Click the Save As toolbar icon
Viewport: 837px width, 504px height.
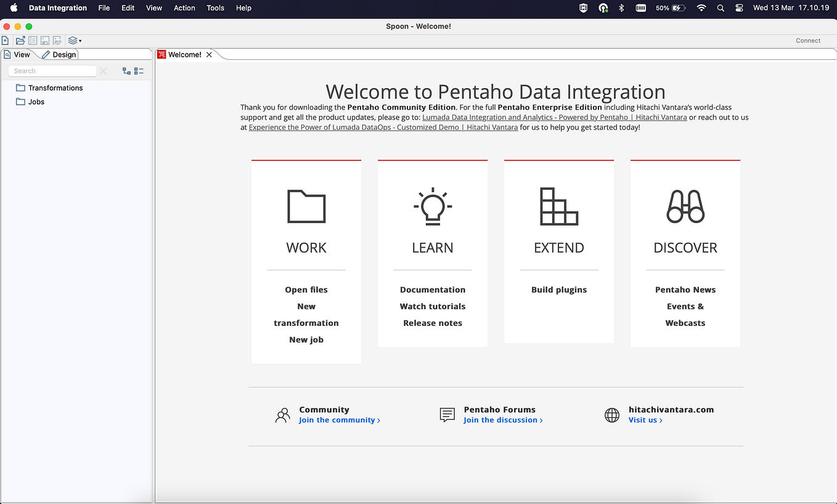[x=57, y=41]
